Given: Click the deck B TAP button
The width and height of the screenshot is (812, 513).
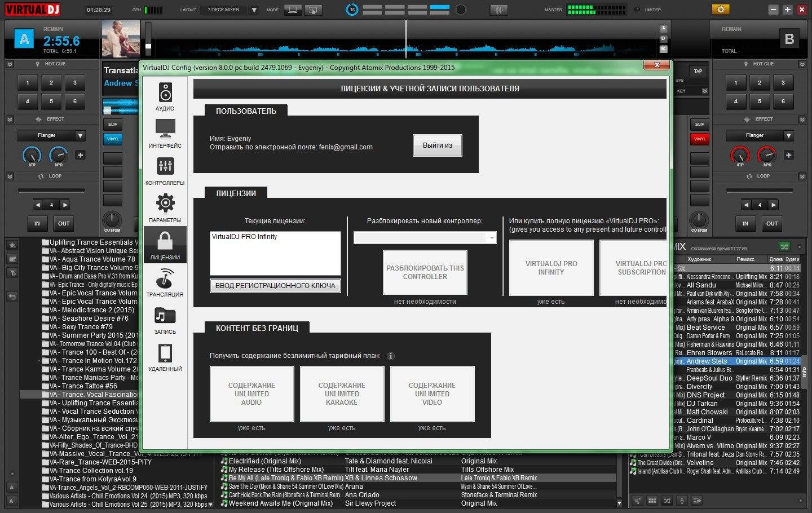Looking at the screenshot, I should pos(698,71).
